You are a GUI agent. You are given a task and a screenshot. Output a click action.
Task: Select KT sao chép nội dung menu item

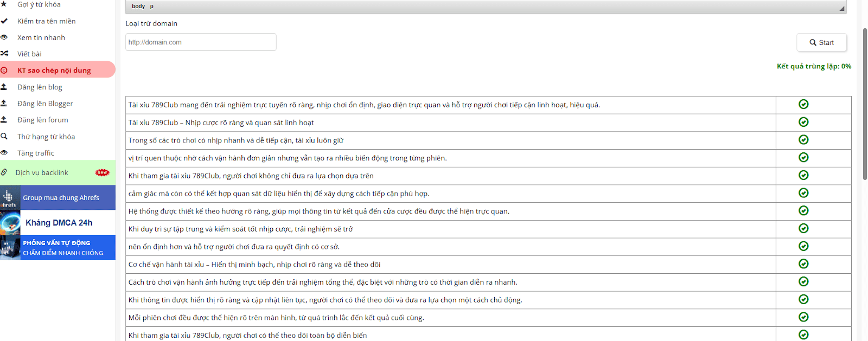[x=54, y=70]
